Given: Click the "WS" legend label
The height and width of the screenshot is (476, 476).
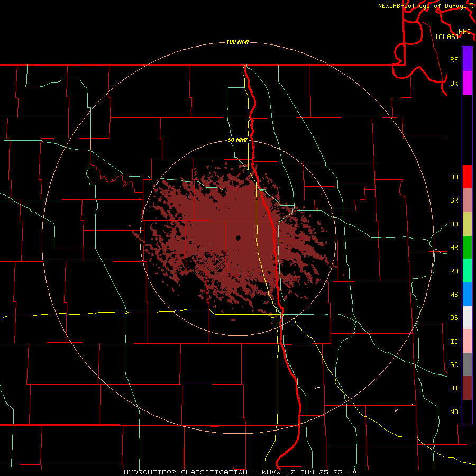Looking at the screenshot, I should (454, 295).
